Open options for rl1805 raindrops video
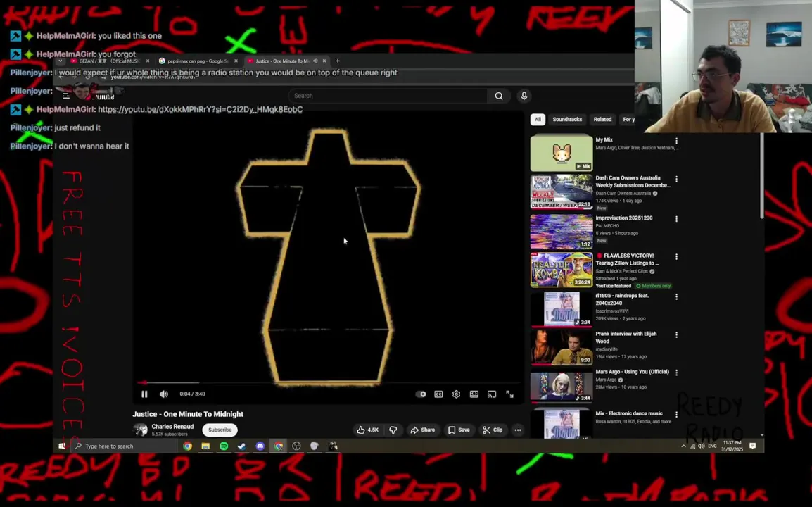This screenshot has width=812, height=507. tap(676, 296)
